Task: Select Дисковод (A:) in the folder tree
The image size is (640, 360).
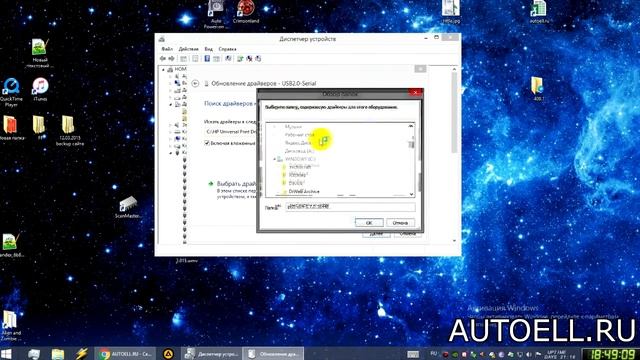Action: click(x=299, y=151)
